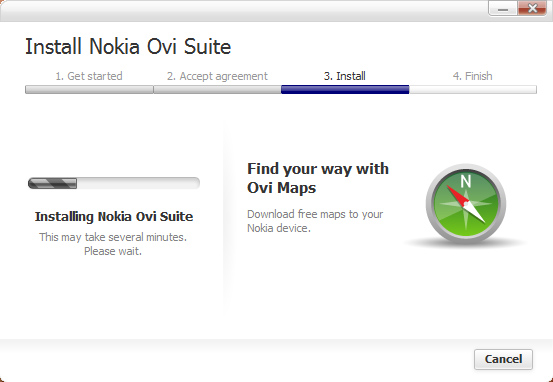553x382 pixels.
Task: Click the blue Install step progress segment
Action: [345, 90]
